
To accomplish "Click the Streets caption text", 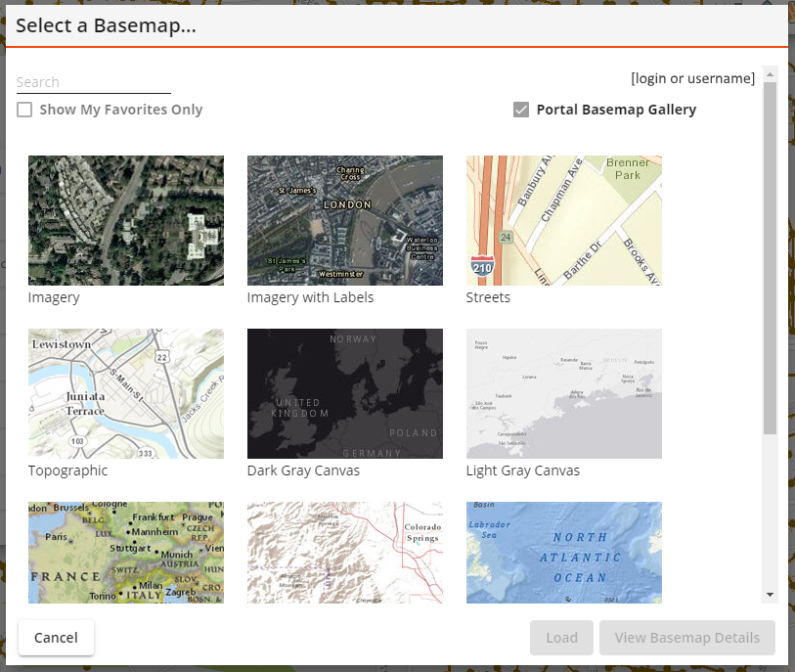I will coord(488,297).
